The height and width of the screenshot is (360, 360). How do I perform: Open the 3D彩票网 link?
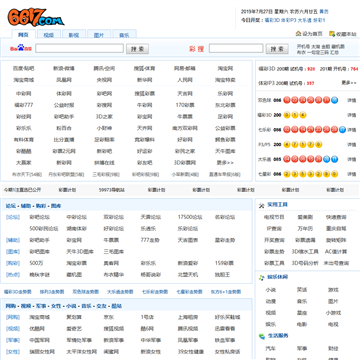[x=185, y=163]
